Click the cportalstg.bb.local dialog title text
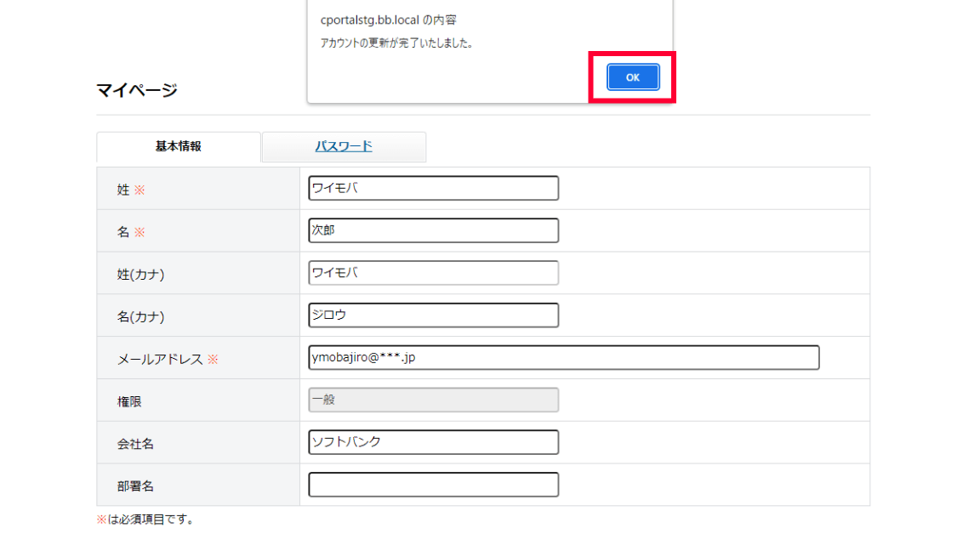The image size is (980, 551). (x=388, y=20)
